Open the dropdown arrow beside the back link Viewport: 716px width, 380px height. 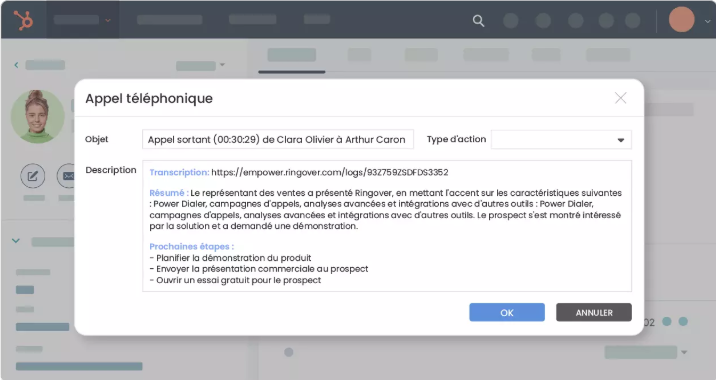pyautogui.click(x=222, y=65)
